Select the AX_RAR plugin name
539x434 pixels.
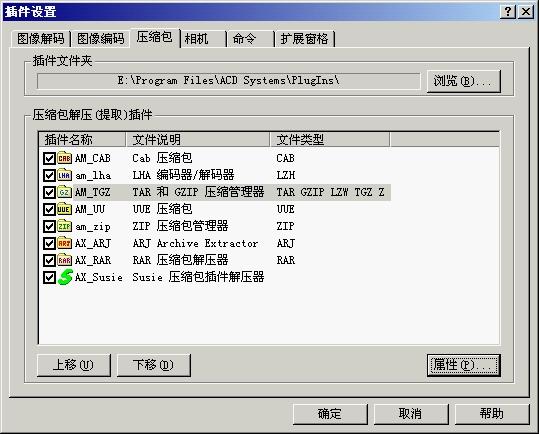pos(93,260)
